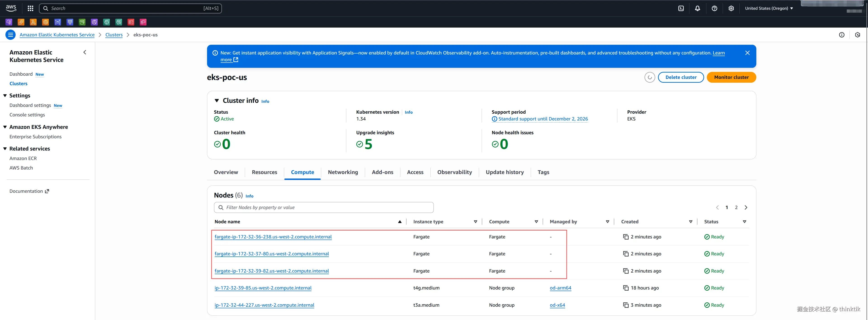Open the Instance type column filter dropdown
868x320 pixels.
coord(475,222)
